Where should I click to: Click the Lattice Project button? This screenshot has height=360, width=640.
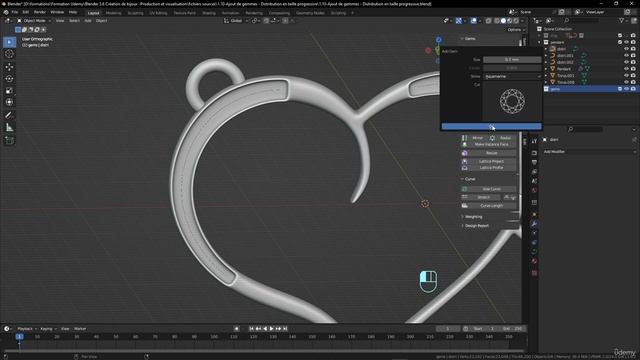click(x=491, y=161)
